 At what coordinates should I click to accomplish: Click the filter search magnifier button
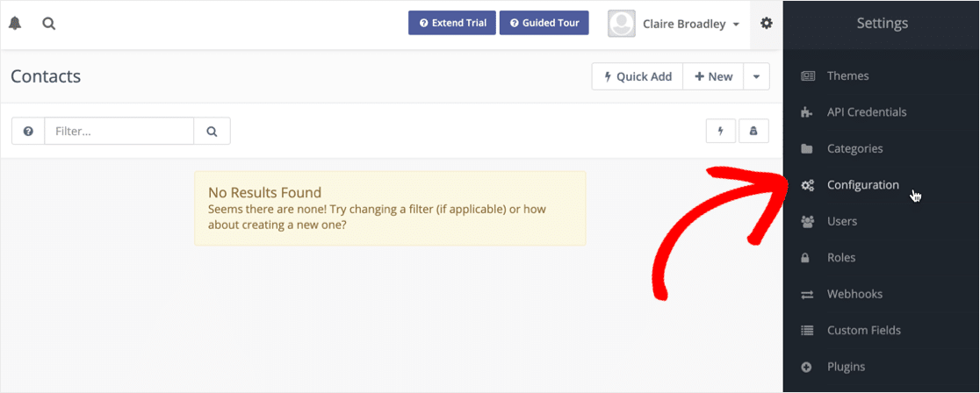click(x=212, y=132)
